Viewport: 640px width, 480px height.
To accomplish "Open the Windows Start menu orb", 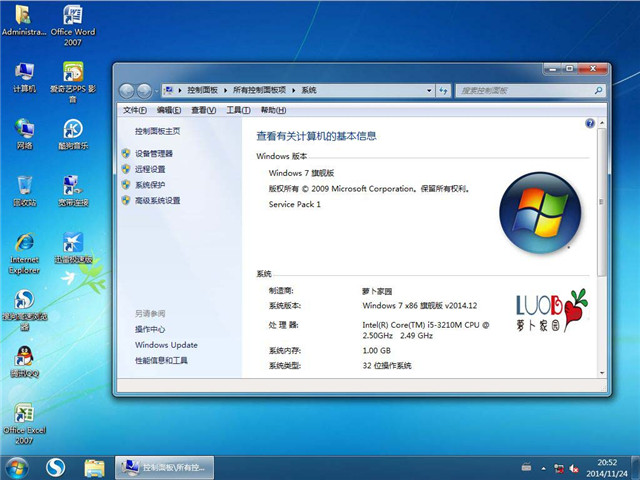I will point(17,468).
